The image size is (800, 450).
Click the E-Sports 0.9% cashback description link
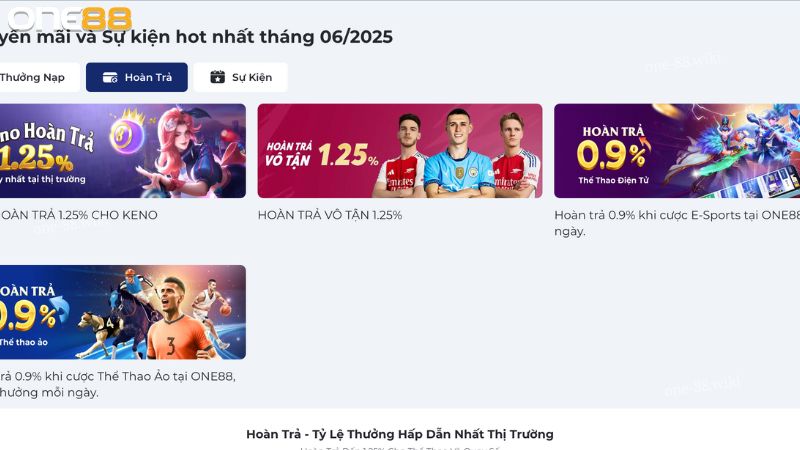677,223
